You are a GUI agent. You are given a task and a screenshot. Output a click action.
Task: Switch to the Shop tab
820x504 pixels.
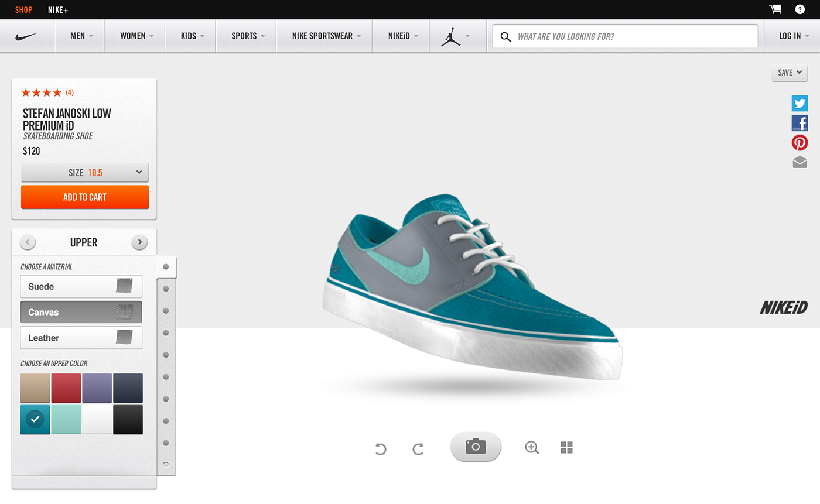pyautogui.click(x=24, y=10)
